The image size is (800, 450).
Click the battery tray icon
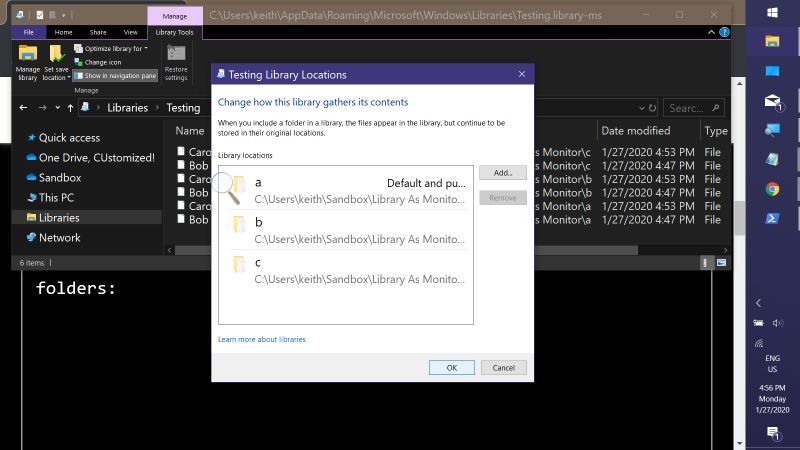click(x=759, y=323)
